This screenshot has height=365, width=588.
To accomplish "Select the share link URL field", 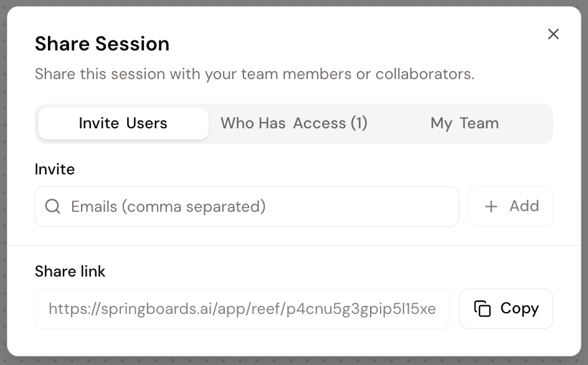I will tap(242, 308).
